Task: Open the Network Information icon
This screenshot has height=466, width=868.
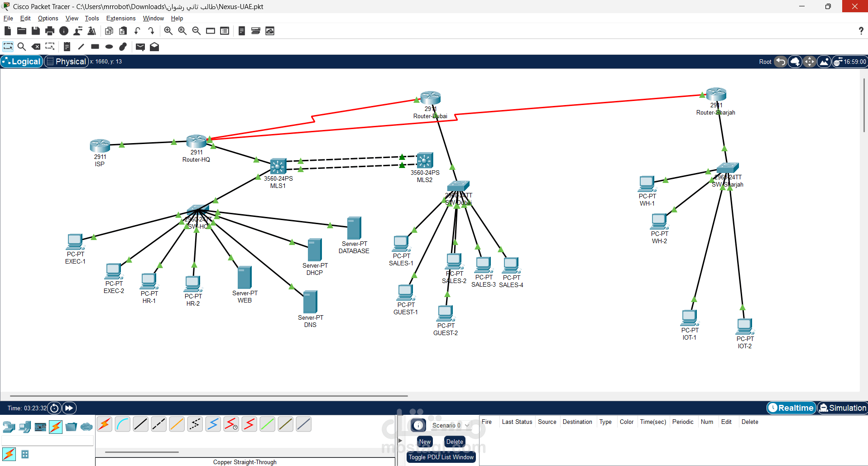Action: coord(64,31)
